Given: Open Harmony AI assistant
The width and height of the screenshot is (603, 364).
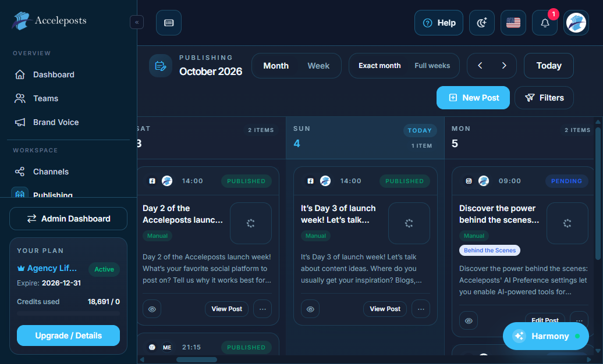Looking at the screenshot, I should click(x=546, y=336).
